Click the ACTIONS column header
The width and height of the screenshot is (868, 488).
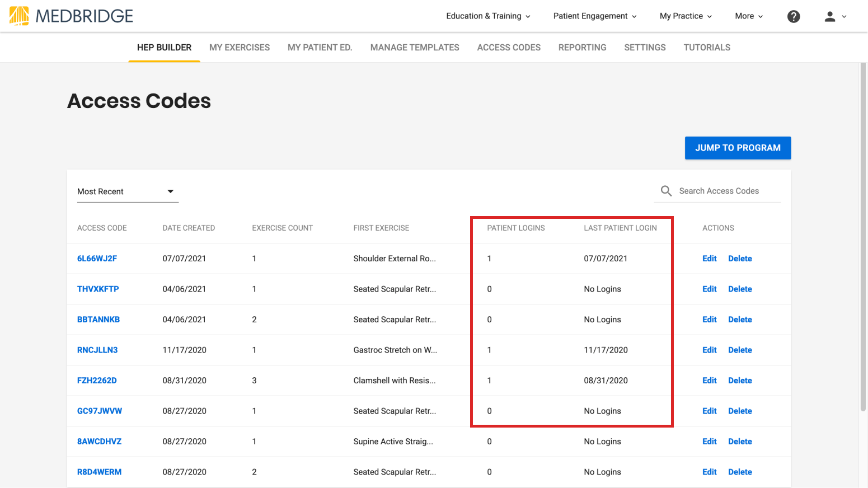click(x=718, y=228)
